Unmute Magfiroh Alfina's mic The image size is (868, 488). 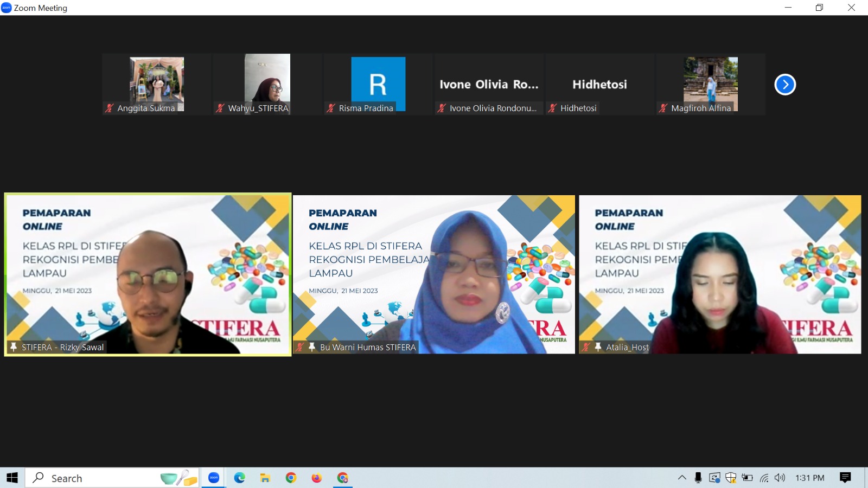pos(663,108)
